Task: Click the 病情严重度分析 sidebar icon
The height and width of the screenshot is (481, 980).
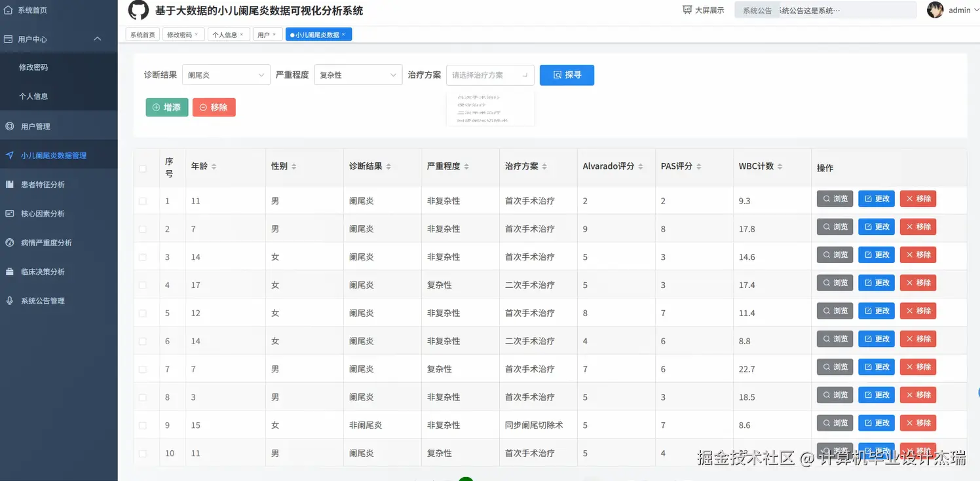Action: (9, 242)
